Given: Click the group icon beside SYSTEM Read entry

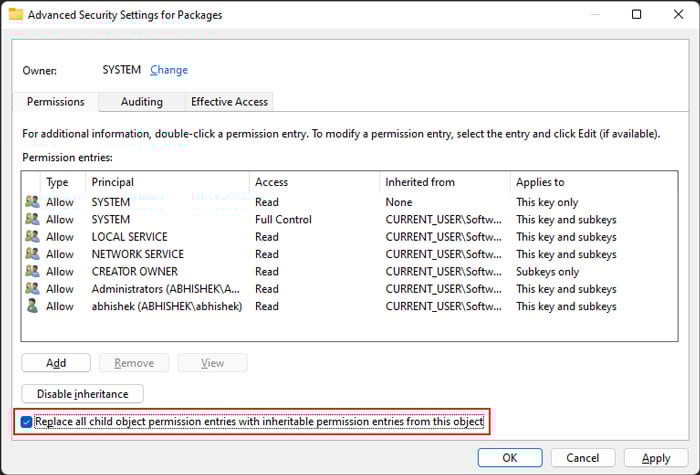Looking at the screenshot, I should click(x=32, y=202).
